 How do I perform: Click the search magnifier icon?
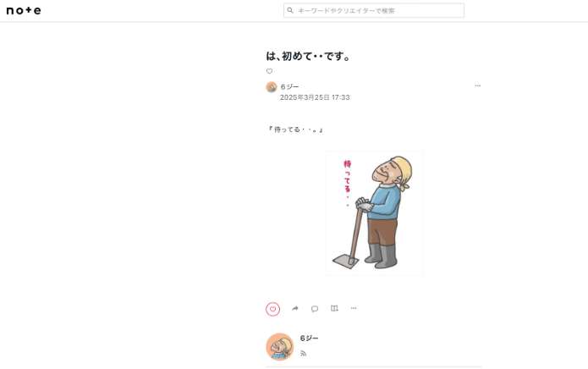[x=290, y=10]
